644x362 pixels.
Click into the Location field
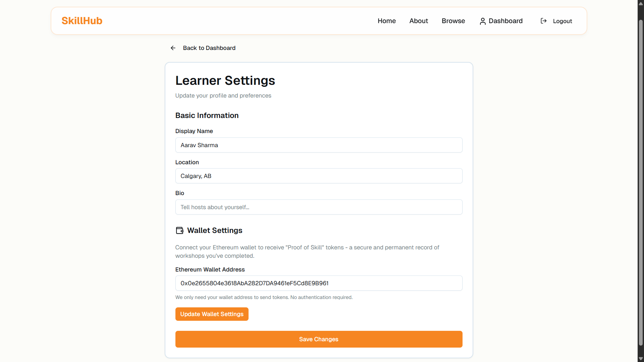click(x=319, y=176)
